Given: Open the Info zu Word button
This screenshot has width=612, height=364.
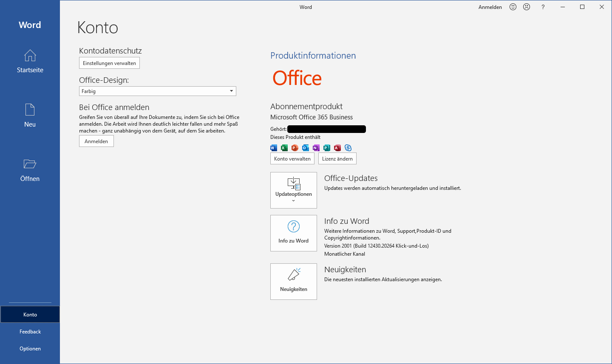Looking at the screenshot, I should point(294,233).
